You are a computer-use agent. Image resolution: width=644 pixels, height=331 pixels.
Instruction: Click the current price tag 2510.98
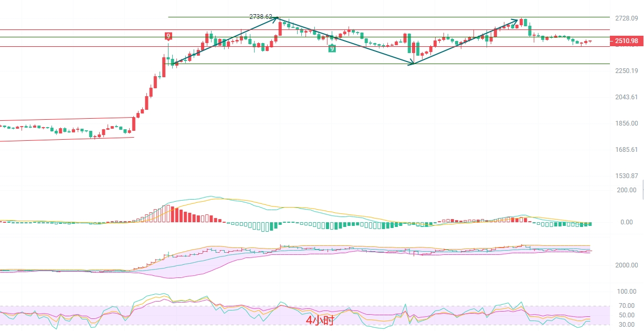coord(626,41)
